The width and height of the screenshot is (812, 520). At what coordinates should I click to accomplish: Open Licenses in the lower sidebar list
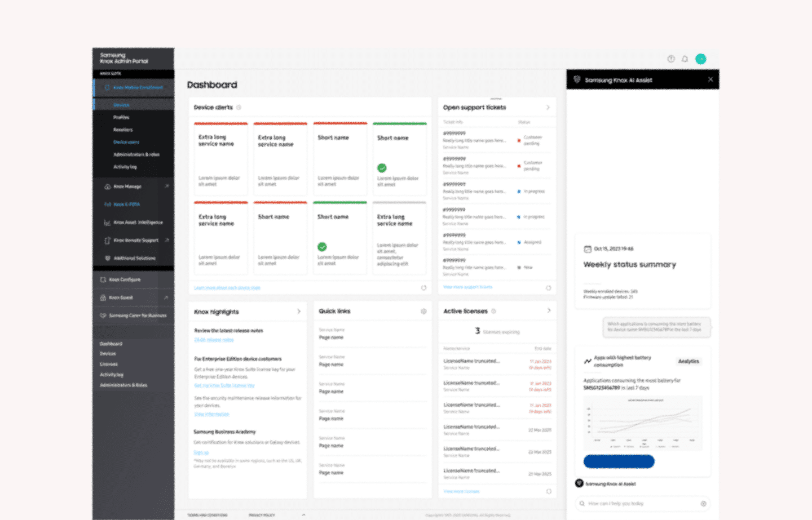click(109, 364)
